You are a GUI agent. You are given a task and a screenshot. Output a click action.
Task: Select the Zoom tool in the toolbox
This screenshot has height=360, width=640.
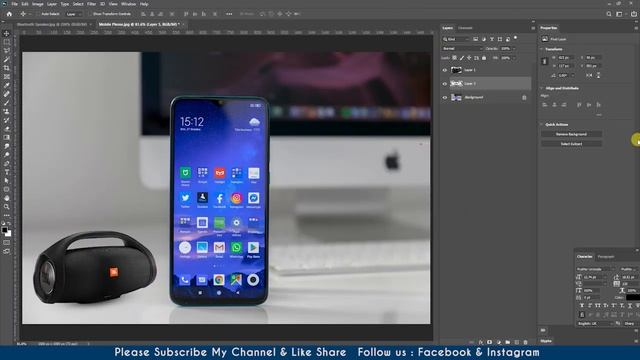(7, 207)
